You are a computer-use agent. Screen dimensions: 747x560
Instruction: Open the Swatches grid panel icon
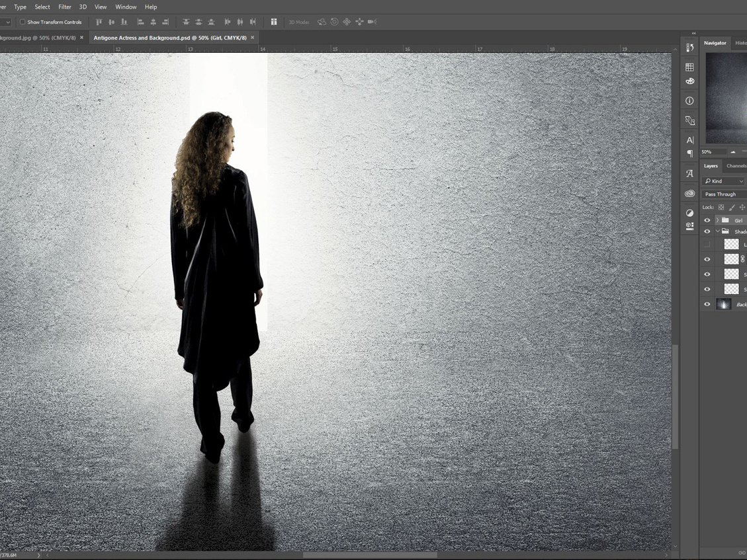click(689, 67)
